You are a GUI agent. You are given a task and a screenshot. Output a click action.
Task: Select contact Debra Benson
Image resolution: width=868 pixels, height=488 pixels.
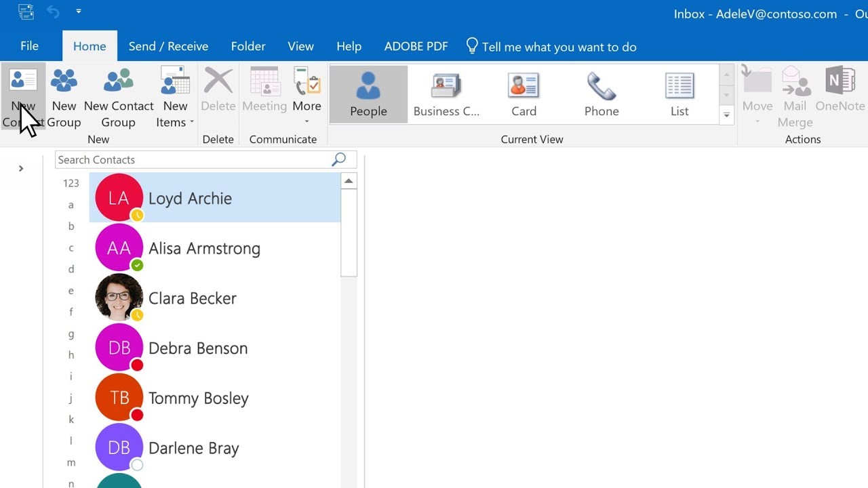(215, 348)
